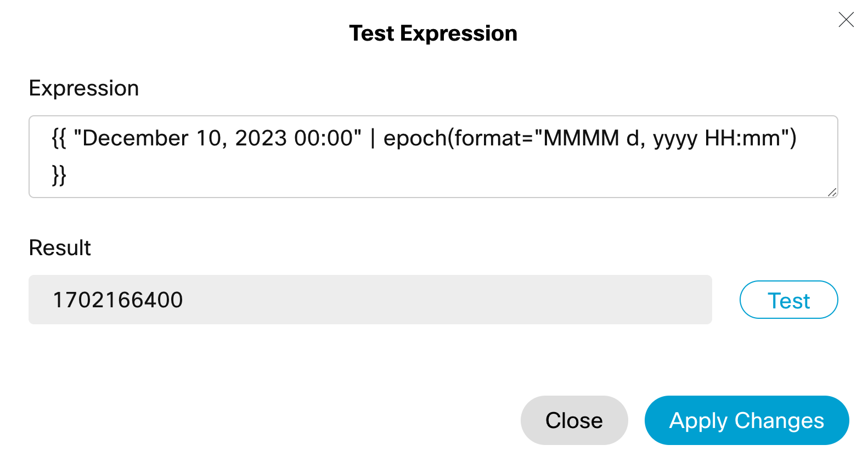
Task: Click the "Test Expression" dialog title
Action: 433,33
